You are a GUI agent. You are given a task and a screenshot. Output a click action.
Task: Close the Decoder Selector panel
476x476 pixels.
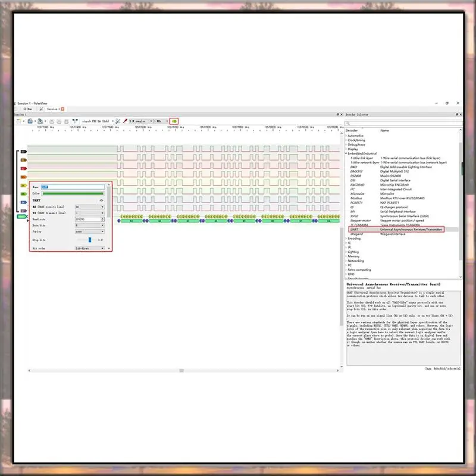[461, 114]
